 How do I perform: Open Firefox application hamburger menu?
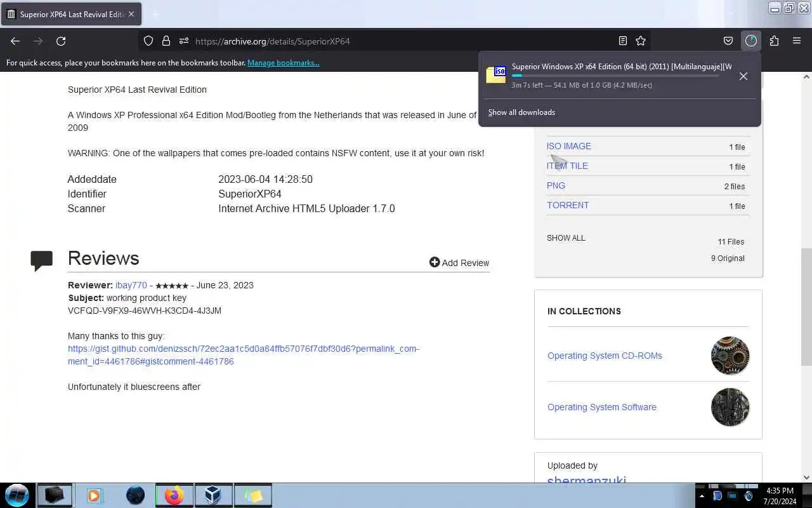point(797,41)
